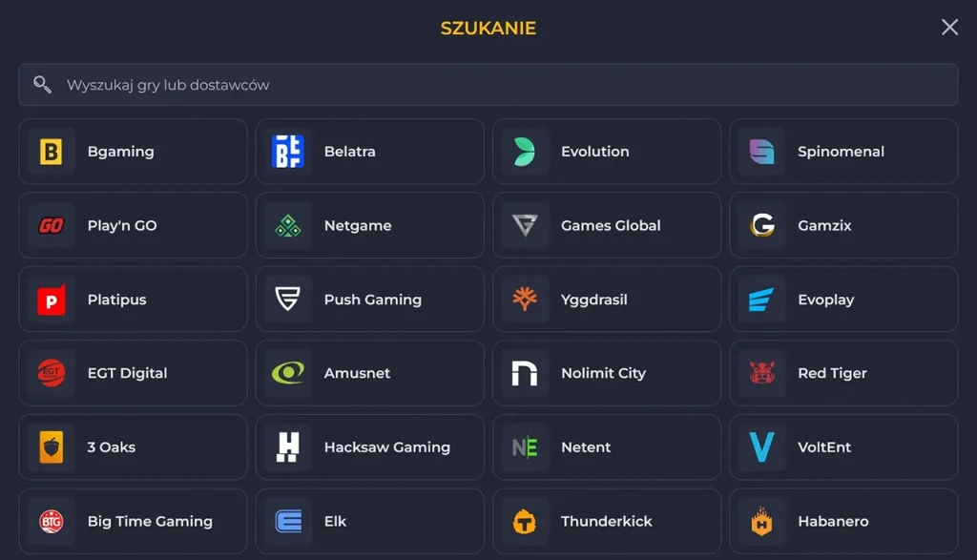
Task: Close the Szukanie search dialog
Action: (949, 27)
